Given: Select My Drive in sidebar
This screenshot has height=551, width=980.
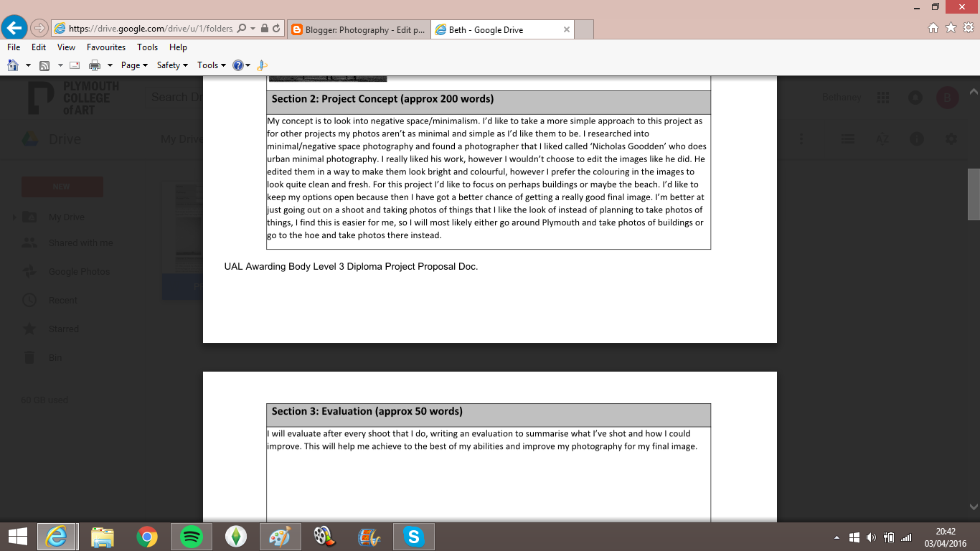Looking at the screenshot, I should (x=67, y=217).
